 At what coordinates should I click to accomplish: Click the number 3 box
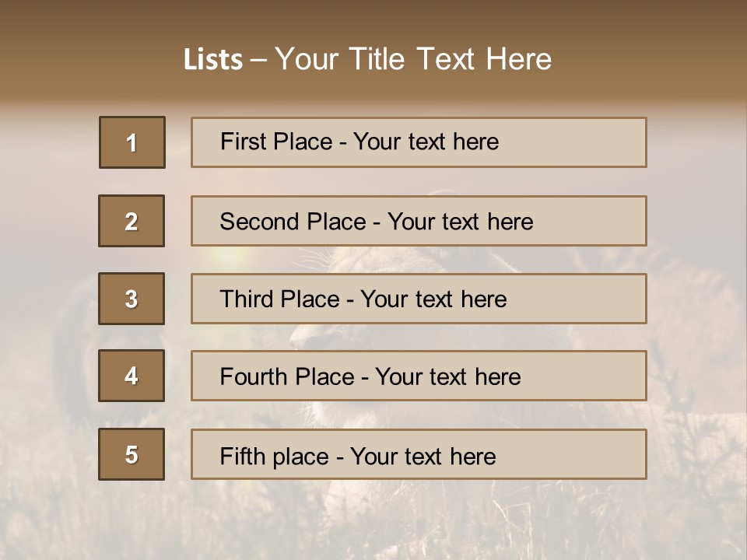point(132,299)
